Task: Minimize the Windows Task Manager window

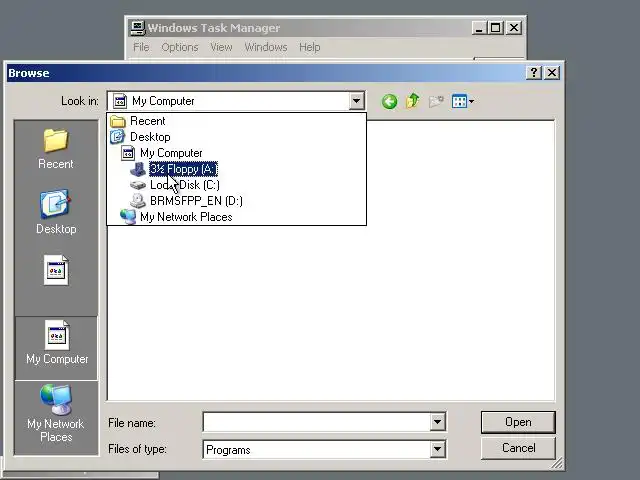Action: tap(479, 28)
